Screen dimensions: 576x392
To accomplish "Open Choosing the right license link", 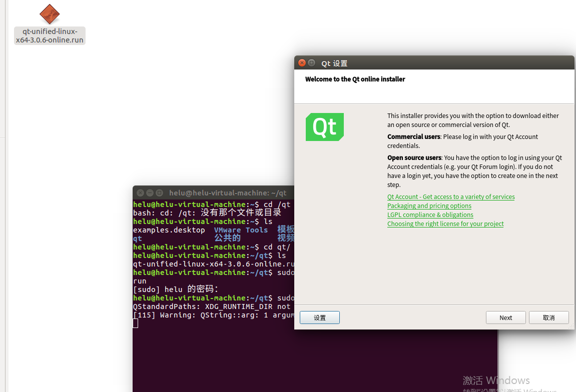I will click(445, 224).
